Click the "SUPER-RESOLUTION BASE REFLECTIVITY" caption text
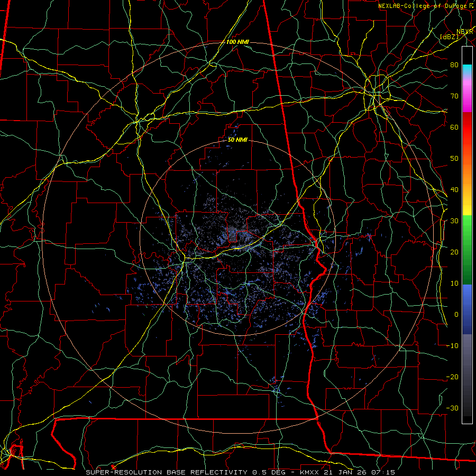 tap(167, 472)
